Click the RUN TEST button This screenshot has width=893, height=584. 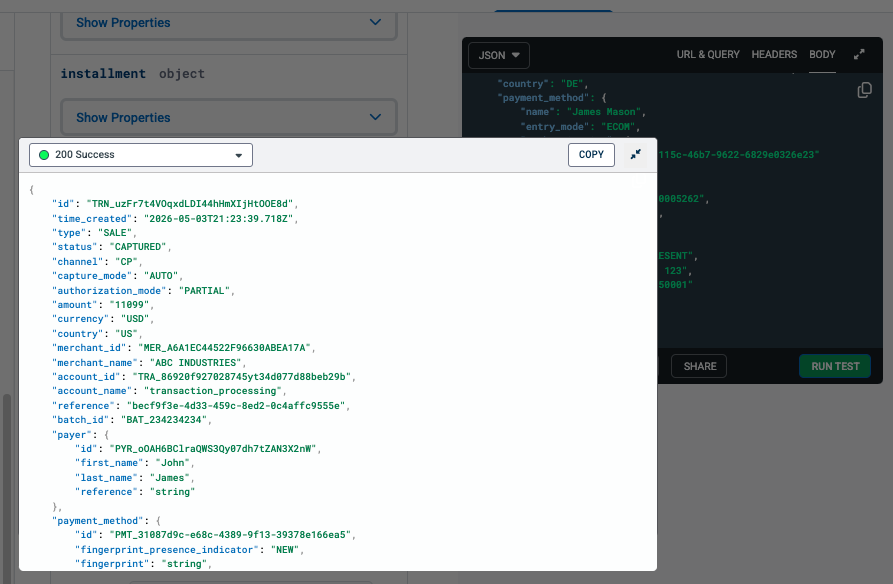[835, 366]
